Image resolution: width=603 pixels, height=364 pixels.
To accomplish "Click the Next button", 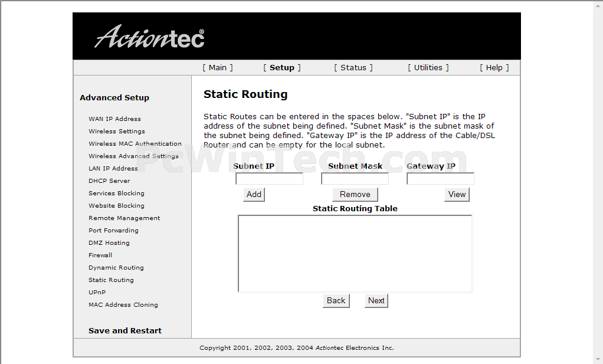I will (376, 300).
